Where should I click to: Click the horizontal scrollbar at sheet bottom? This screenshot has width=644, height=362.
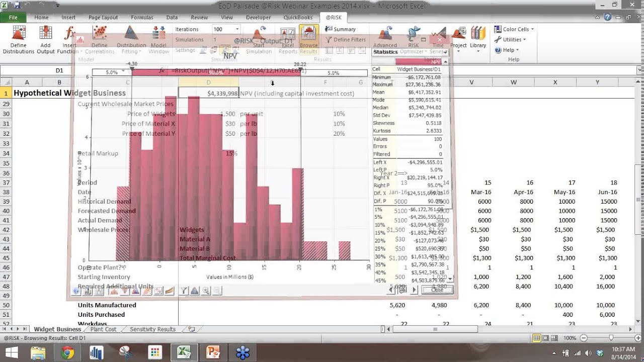click(435, 329)
